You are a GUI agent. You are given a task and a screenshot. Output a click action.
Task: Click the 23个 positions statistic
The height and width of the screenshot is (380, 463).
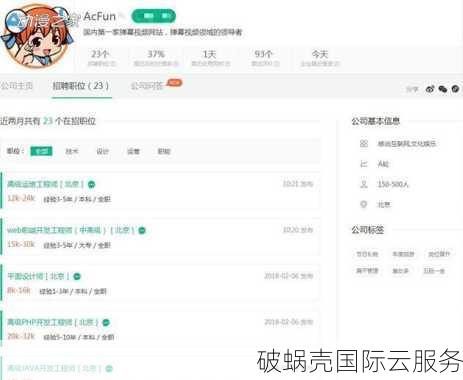click(x=101, y=57)
